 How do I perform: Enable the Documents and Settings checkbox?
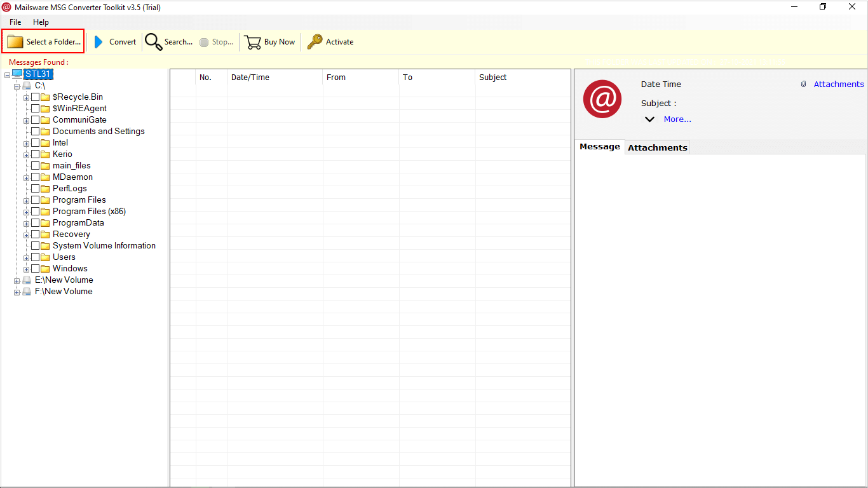(x=36, y=132)
